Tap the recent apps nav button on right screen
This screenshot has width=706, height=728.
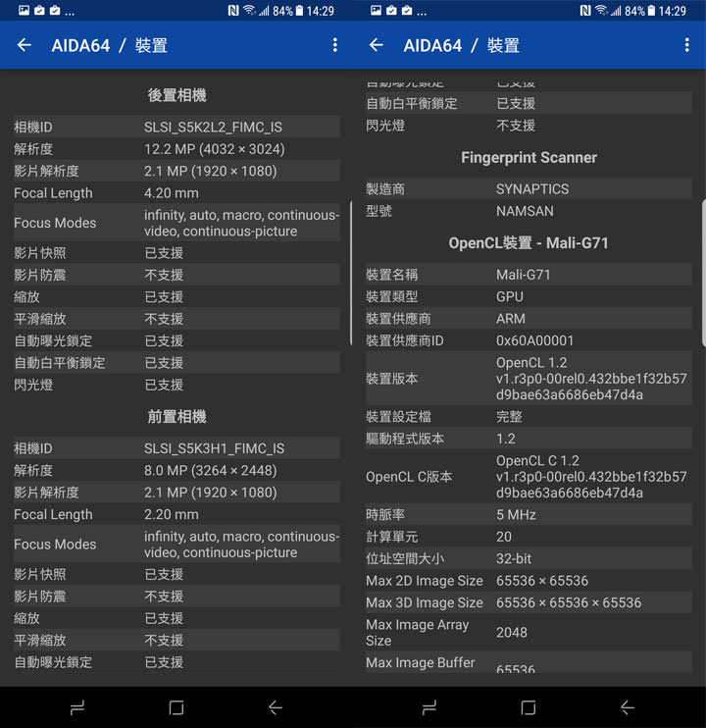point(429,707)
